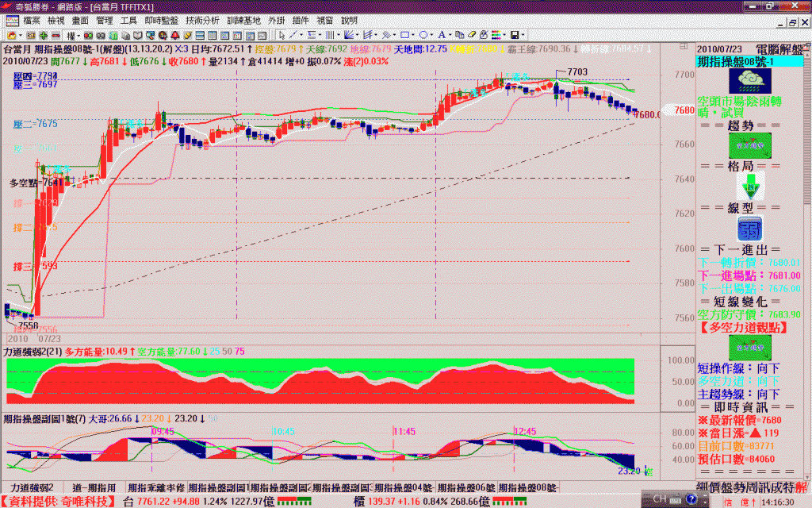Open the color grid palette dropdown
This screenshot has height=508, width=812.
tap(504, 35)
